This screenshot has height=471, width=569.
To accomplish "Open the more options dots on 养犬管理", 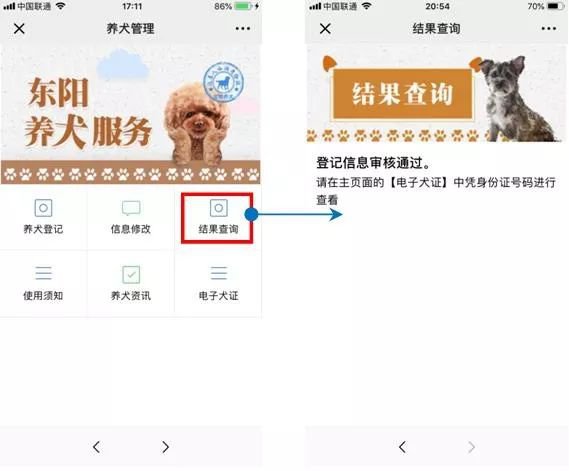I will (243, 28).
